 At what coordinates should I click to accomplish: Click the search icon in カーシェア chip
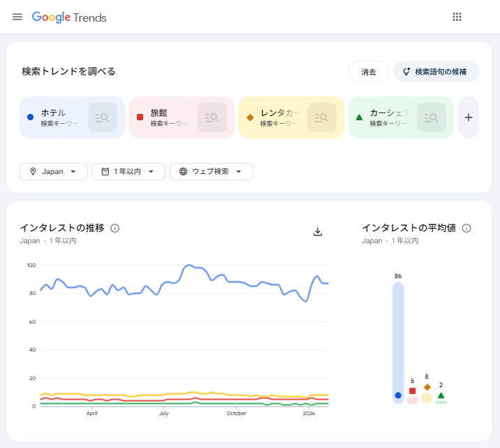click(x=432, y=117)
